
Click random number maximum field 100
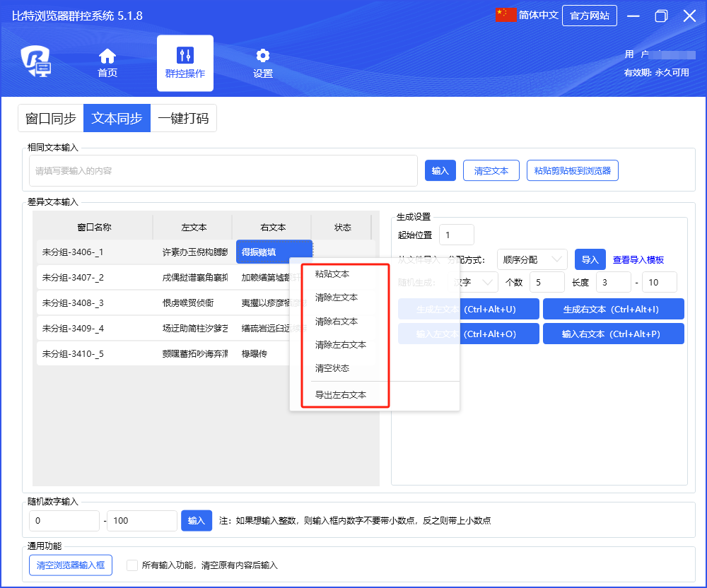[142, 520]
